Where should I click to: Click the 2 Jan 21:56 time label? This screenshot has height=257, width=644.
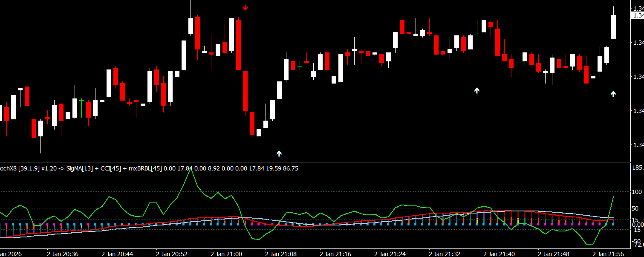tap(608, 254)
